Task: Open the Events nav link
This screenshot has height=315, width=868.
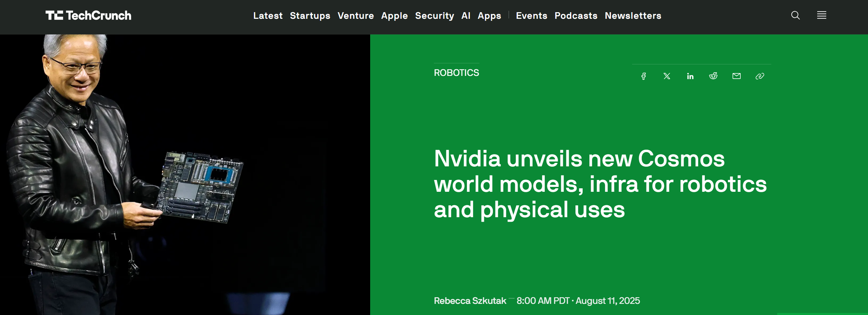Action: (x=532, y=16)
